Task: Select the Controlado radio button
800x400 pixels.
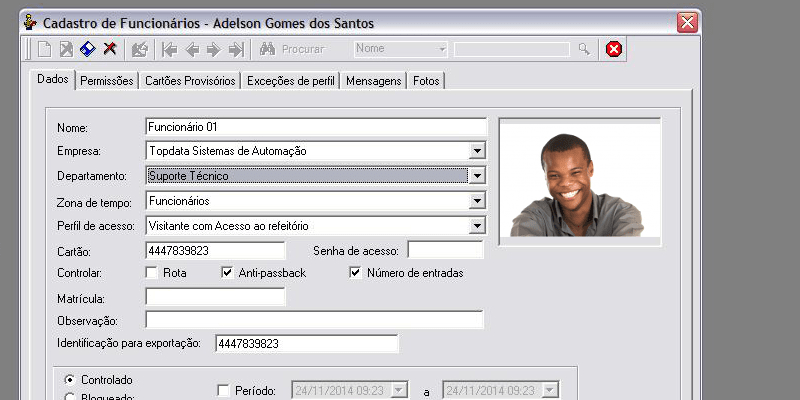Action: click(69, 380)
